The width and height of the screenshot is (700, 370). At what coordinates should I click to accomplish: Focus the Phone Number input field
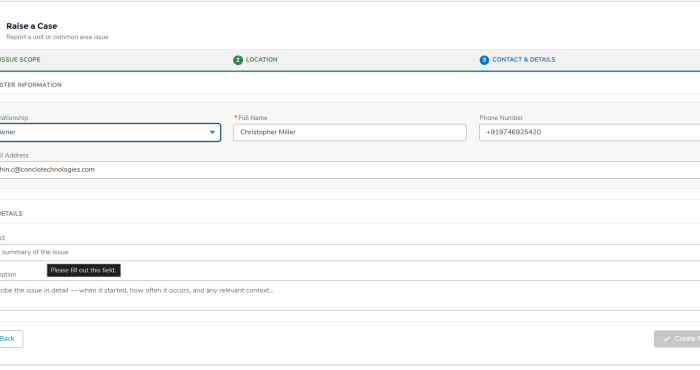point(589,133)
